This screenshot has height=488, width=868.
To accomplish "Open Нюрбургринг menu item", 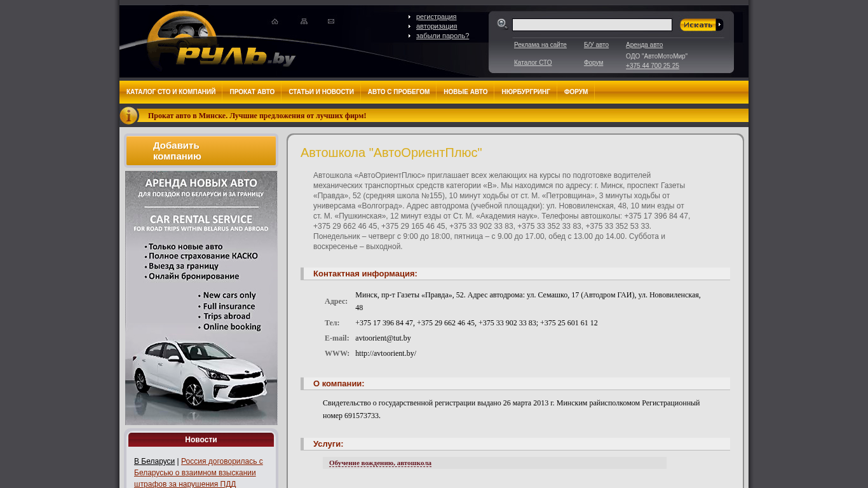I will 526,92.
